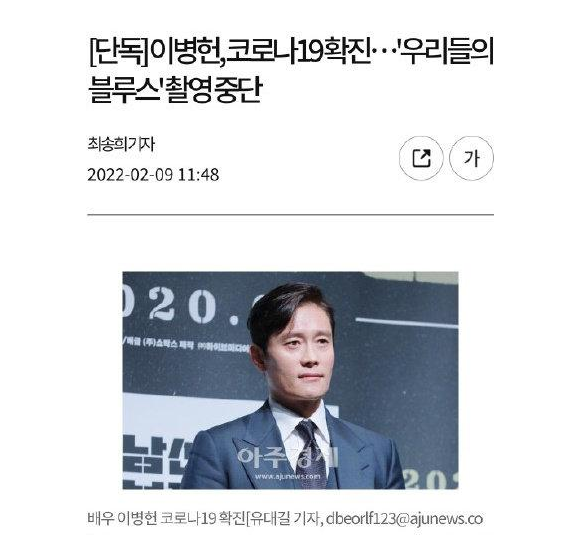The image size is (569, 558).
Task: Open the 가 font size button
Action: 471,158
